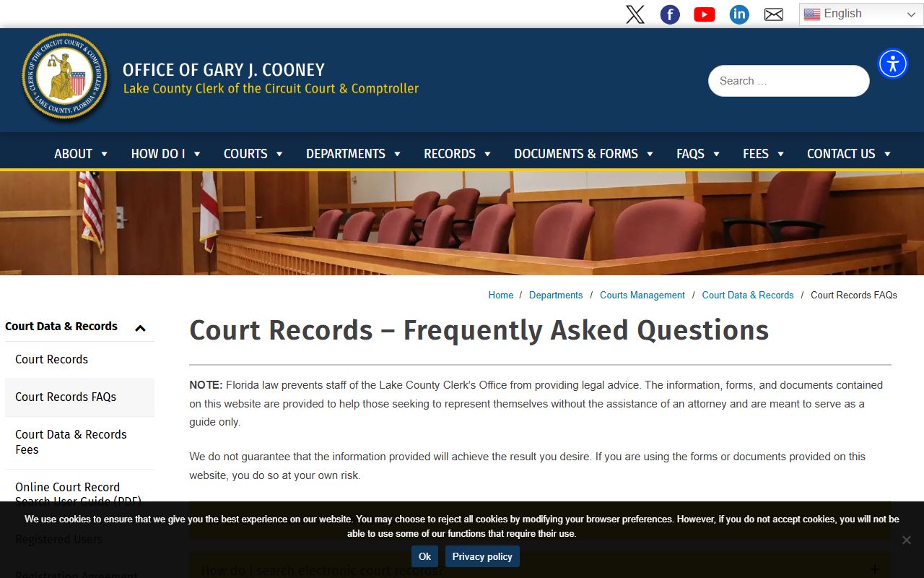Open the English language selector
This screenshot has width=924, height=578.
[x=861, y=14]
